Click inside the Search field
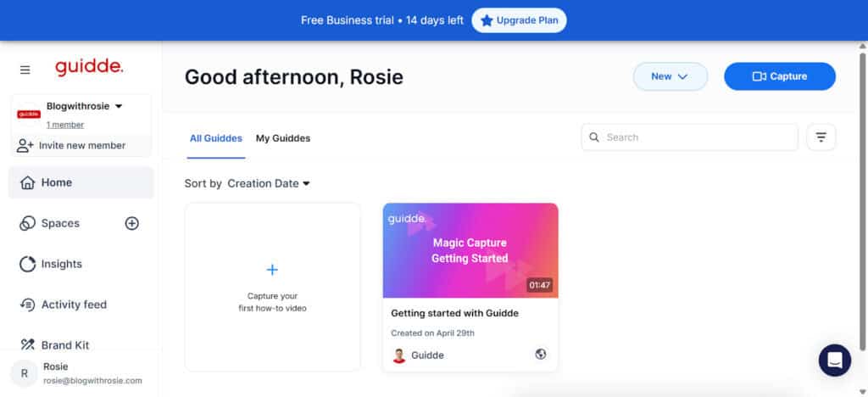The image size is (868, 397). (x=690, y=137)
